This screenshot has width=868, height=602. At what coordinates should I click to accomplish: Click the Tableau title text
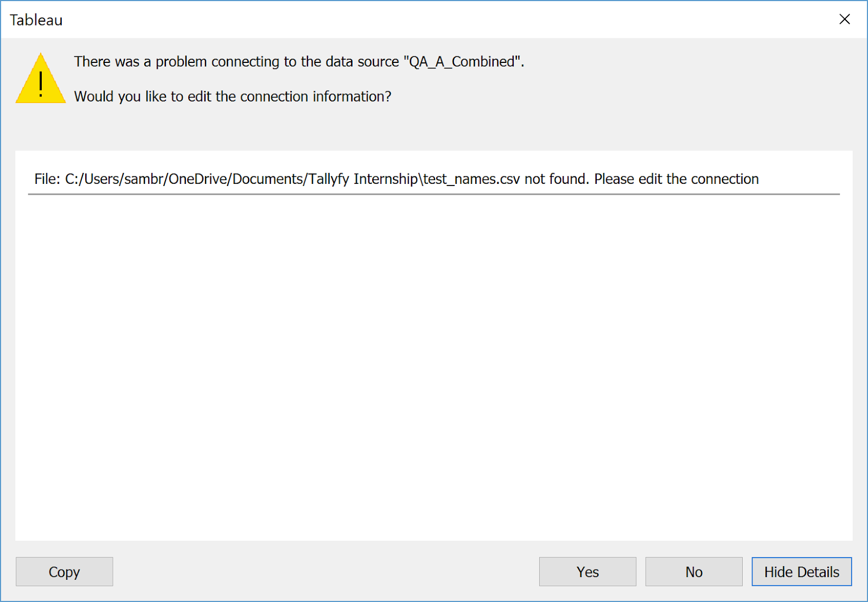click(36, 20)
